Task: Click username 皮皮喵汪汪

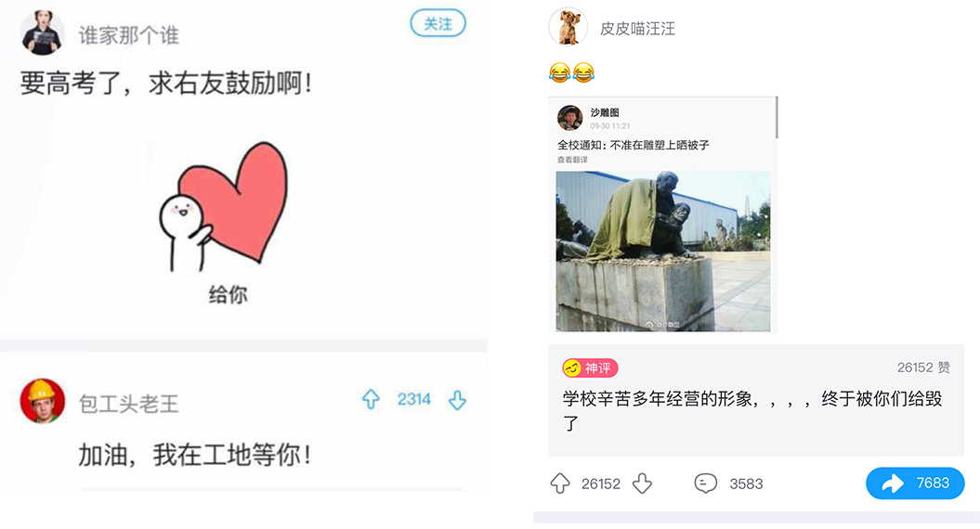Action: [x=637, y=29]
